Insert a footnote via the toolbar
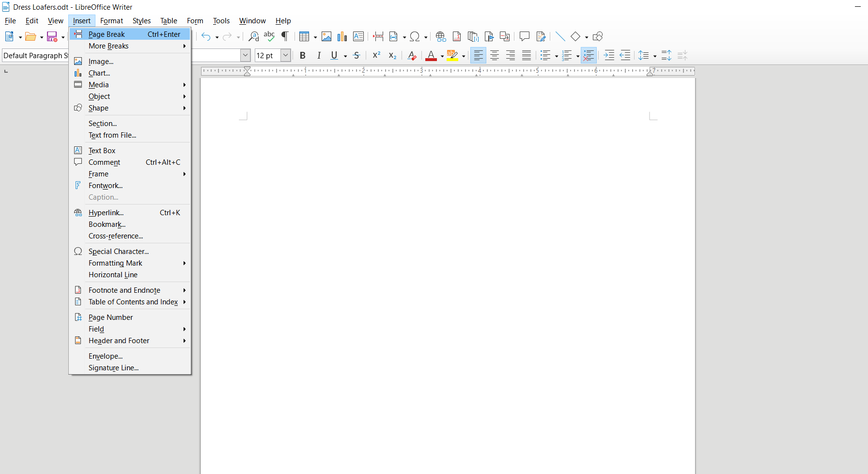Screen dimensions: 868x474 [x=456, y=36]
